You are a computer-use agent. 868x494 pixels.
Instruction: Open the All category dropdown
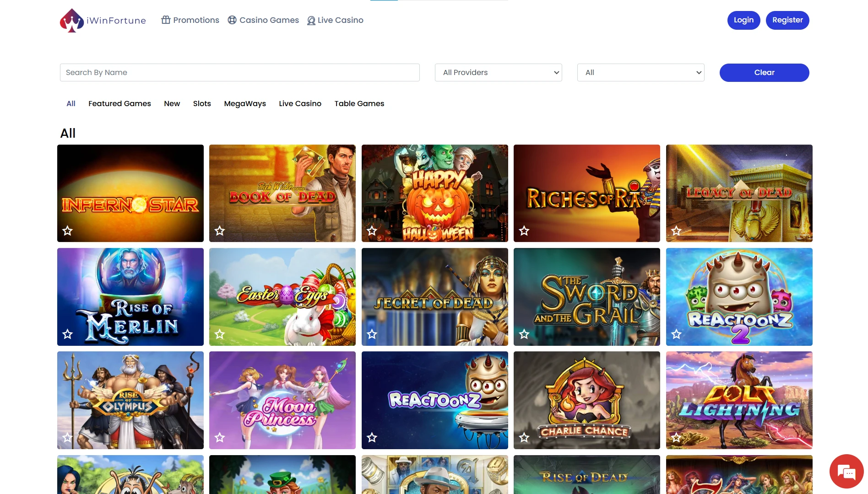641,72
